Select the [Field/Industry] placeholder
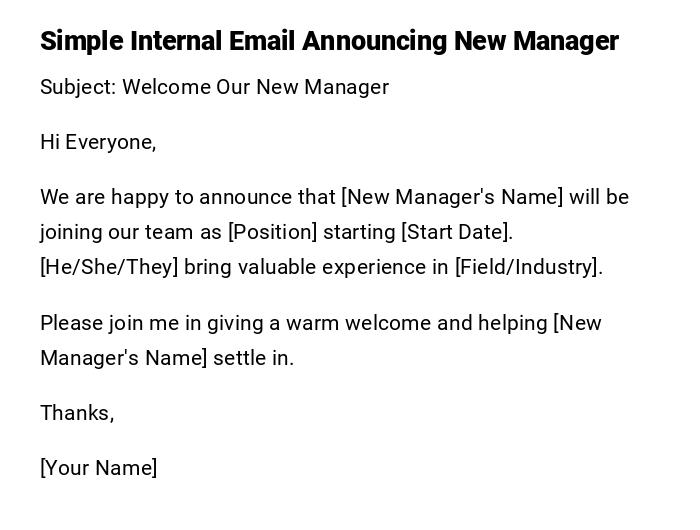 pos(528,267)
